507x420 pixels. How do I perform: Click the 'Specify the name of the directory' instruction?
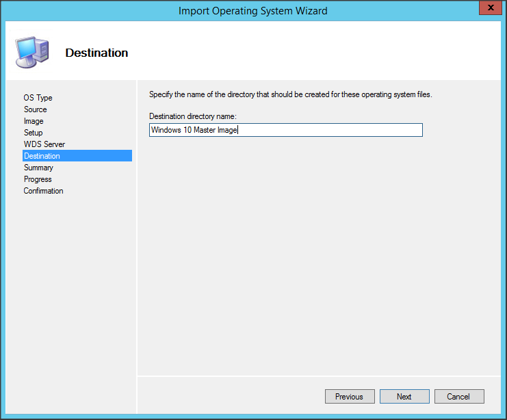coord(290,94)
